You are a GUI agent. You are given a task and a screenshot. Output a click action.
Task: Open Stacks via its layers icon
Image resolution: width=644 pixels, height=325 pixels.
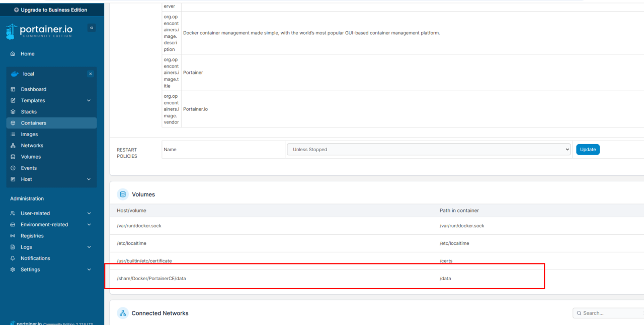tap(13, 112)
